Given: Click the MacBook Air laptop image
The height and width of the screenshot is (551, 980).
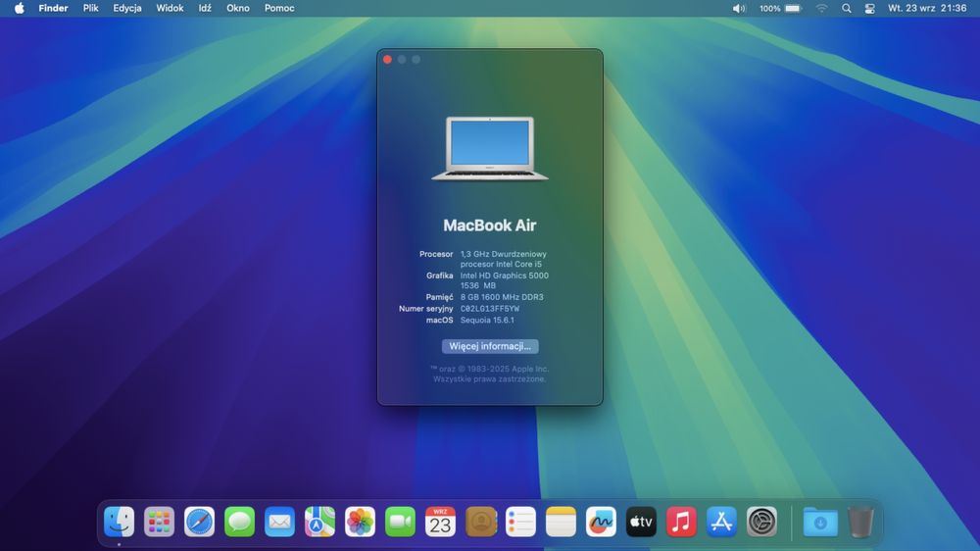Looking at the screenshot, I should tap(490, 148).
